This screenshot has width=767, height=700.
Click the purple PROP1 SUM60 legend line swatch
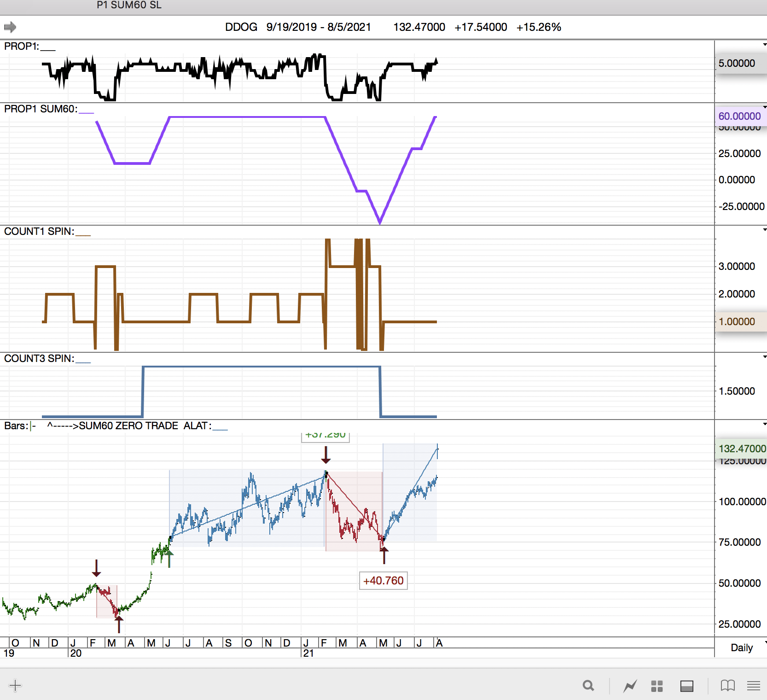(86, 112)
